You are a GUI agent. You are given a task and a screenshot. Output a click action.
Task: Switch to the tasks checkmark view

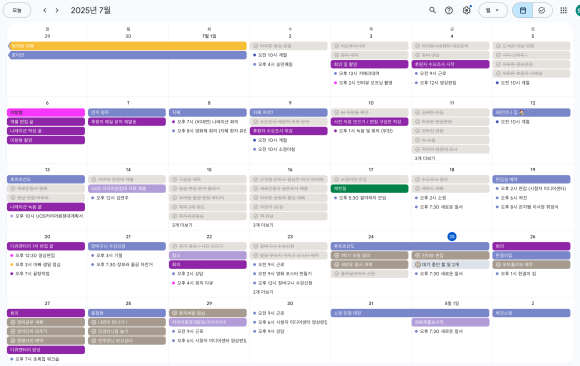point(542,10)
